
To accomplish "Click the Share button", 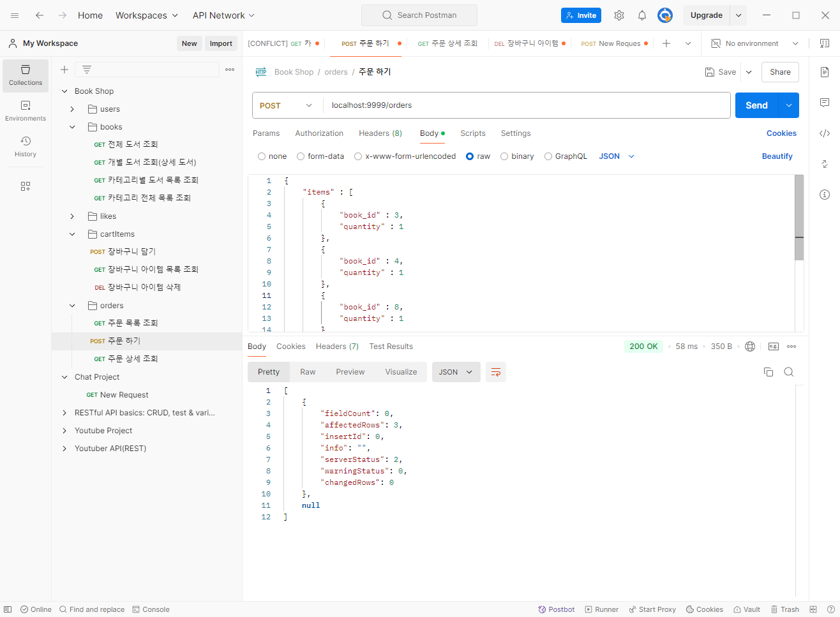I will pyautogui.click(x=780, y=72).
